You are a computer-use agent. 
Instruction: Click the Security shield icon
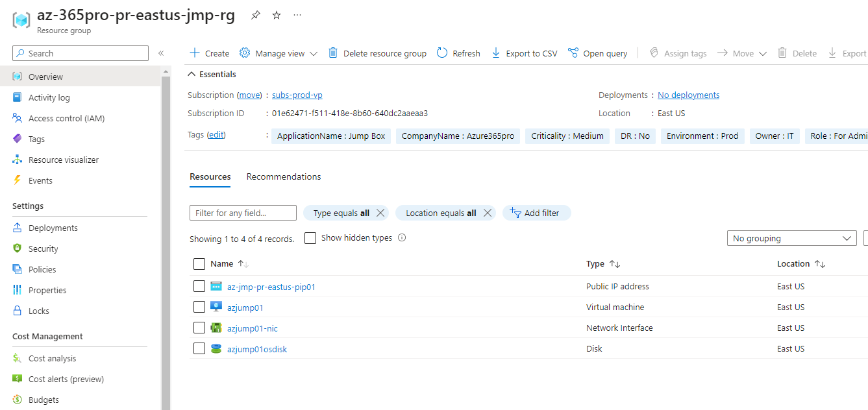[18, 248]
